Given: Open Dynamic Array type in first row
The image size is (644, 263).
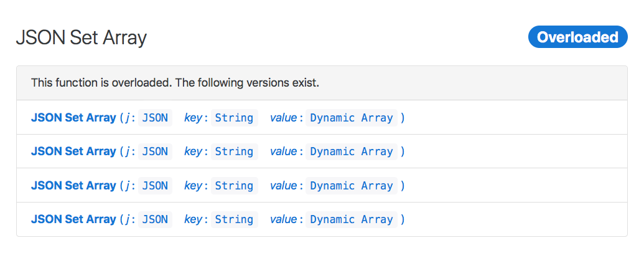Looking at the screenshot, I should [352, 118].
